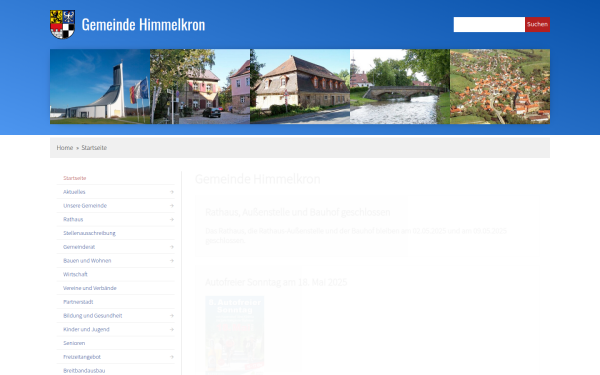Open Kinder und Jugend menu item
This screenshot has height=375, width=600.
pyautogui.click(x=86, y=329)
